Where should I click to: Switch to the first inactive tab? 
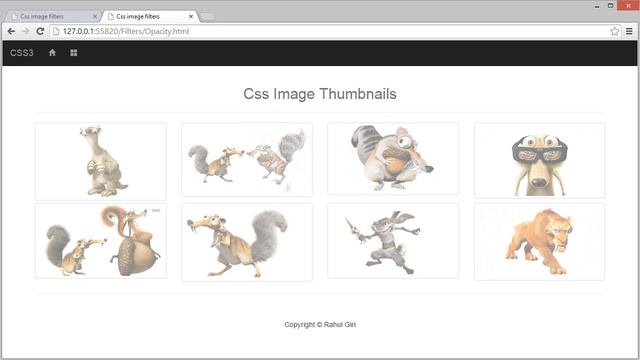(x=51, y=16)
